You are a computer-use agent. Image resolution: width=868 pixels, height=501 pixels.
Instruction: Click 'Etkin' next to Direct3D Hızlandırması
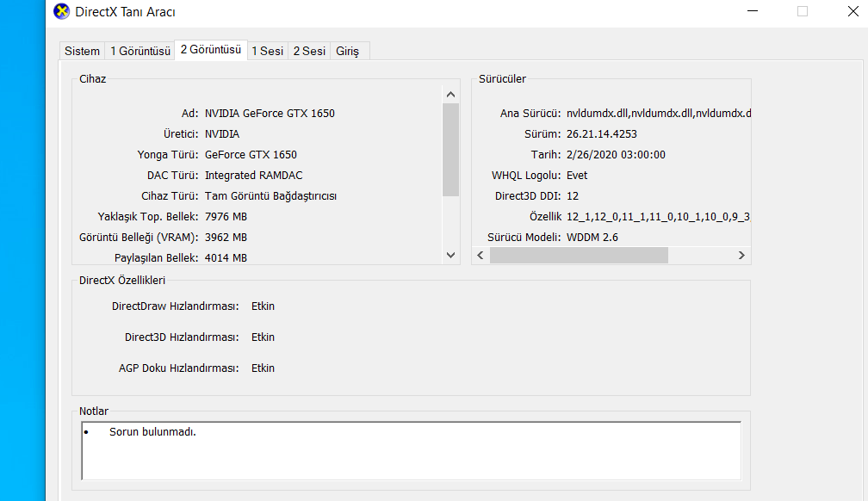tap(263, 337)
